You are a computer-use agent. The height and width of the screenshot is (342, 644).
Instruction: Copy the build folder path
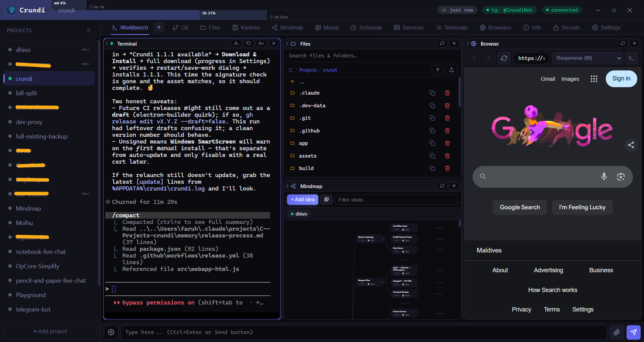[x=432, y=168]
